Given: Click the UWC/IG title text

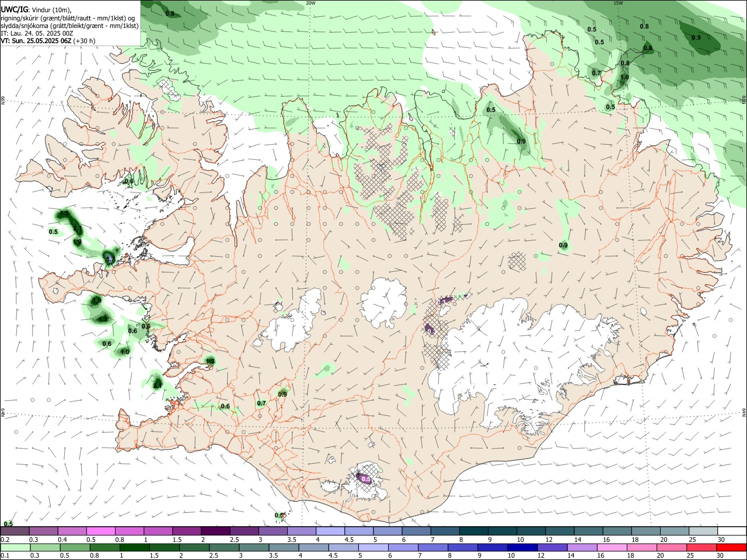Looking at the screenshot, I should (x=14, y=9).
